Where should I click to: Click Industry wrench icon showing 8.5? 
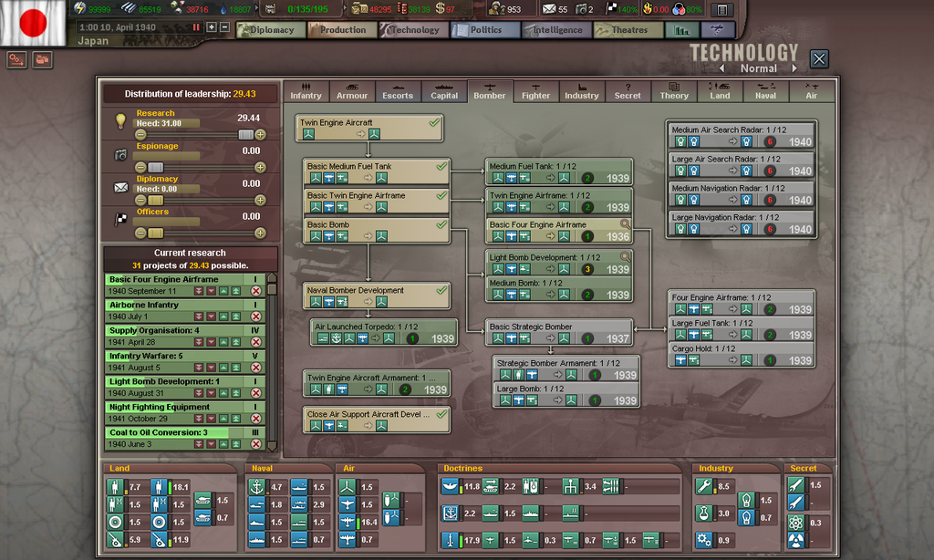(703, 486)
